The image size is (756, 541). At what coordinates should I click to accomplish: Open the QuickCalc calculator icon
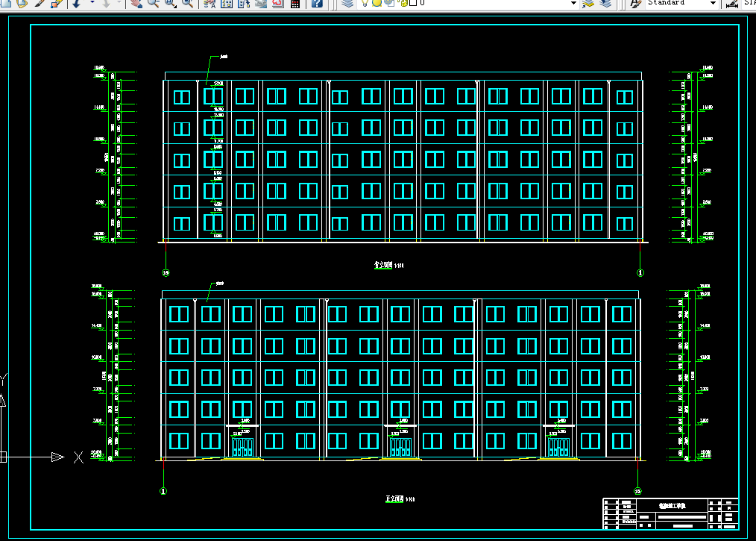click(x=295, y=4)
